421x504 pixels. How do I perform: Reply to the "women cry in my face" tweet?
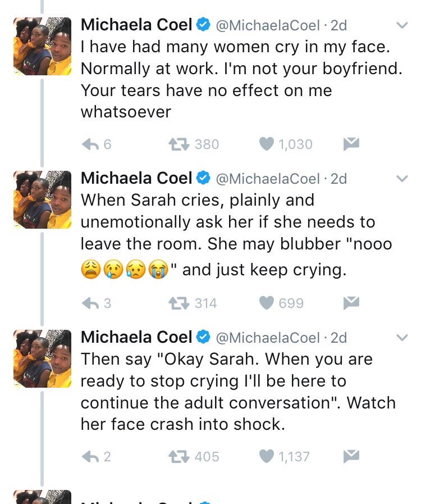pos(90,144)
